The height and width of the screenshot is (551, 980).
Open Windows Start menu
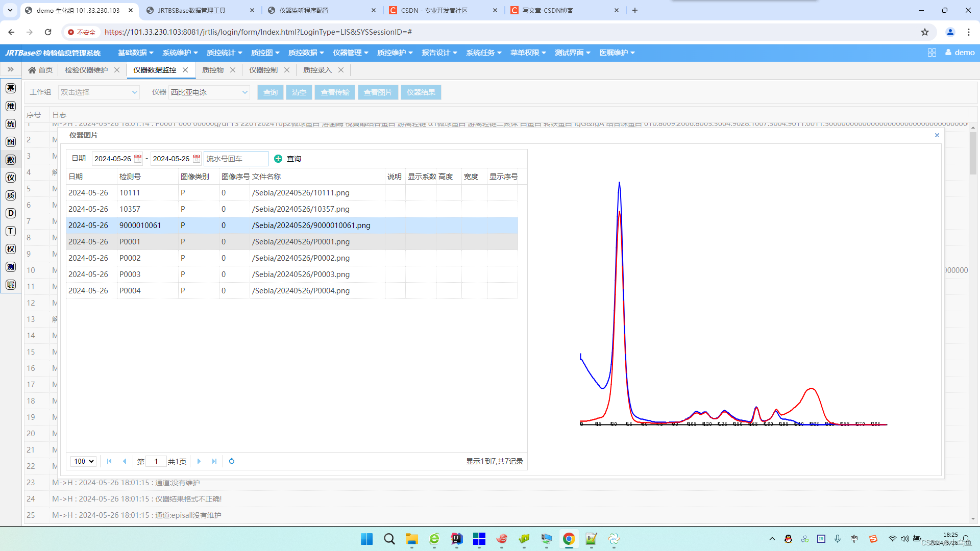pyautogui.click(x=367, y=539)
